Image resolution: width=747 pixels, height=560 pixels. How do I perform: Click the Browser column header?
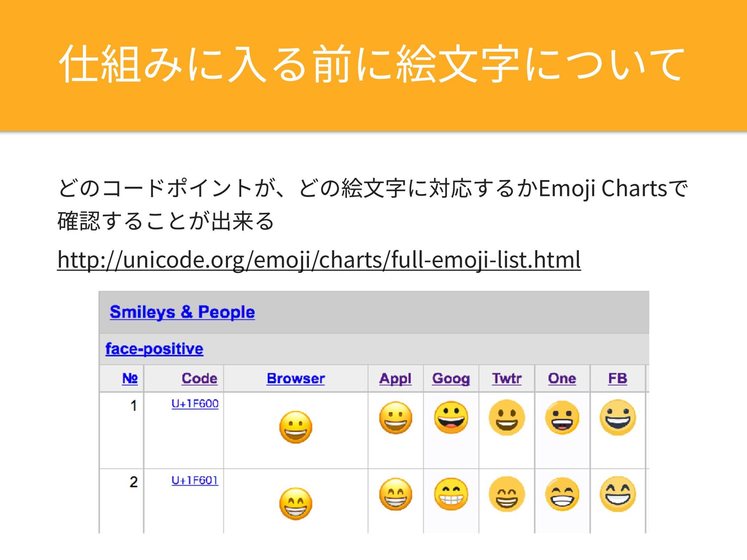tap(296, 378)
